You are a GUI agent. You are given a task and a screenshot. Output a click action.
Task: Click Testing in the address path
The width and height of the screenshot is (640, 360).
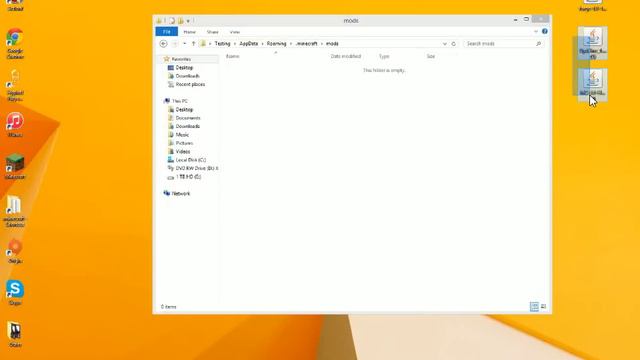pos(222,44)
